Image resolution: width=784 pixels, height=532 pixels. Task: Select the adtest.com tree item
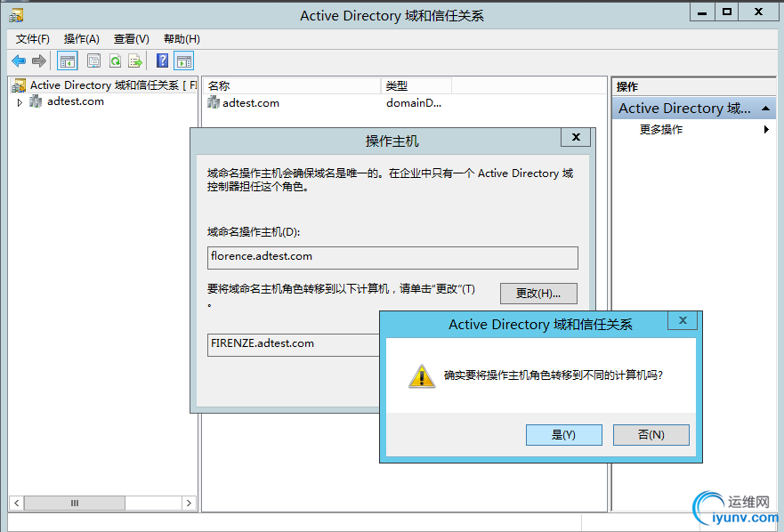[x=76, y=101]
